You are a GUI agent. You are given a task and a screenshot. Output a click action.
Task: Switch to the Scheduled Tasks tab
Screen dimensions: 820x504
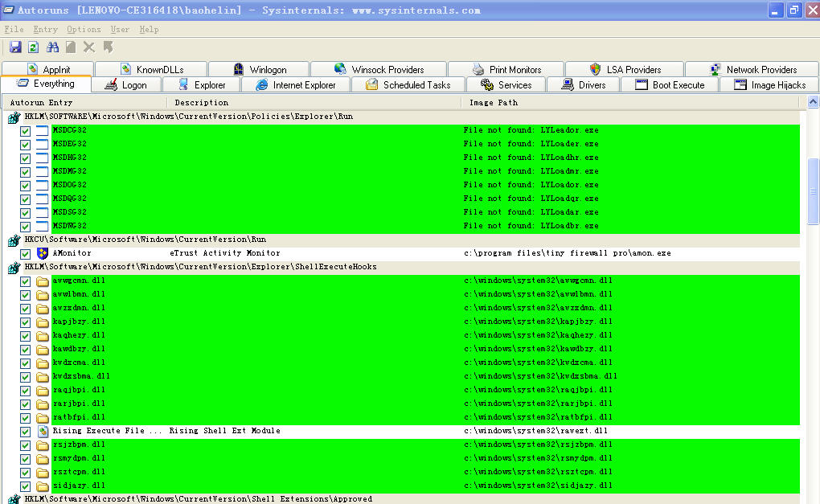tap(408, 84)
